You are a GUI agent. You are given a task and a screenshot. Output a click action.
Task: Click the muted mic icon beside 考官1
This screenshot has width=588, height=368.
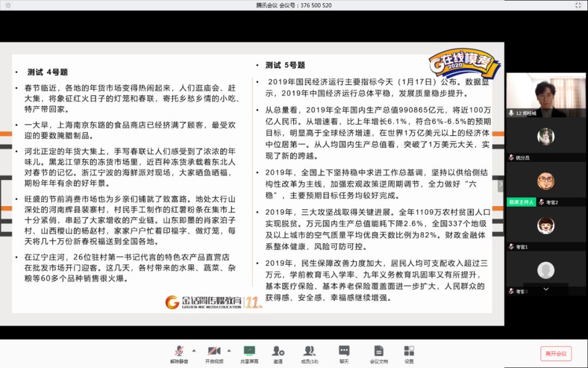pos(511,247)
